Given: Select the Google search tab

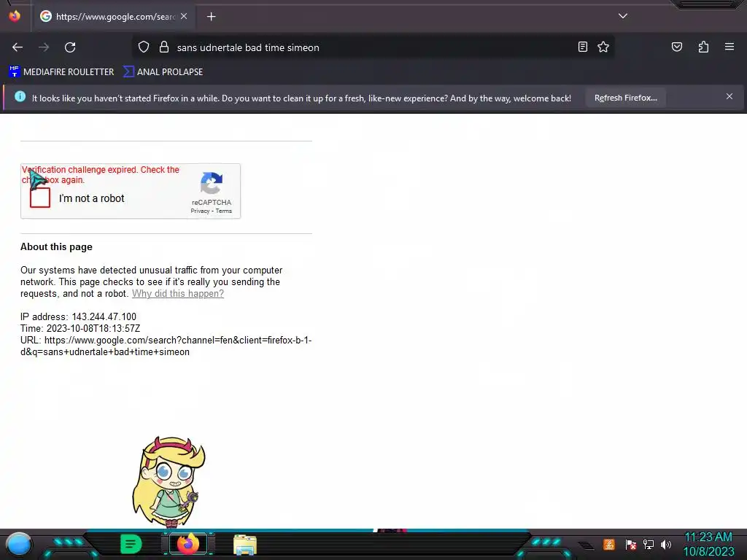Looking at the screenshot, I should pyautogui.click(x=113, y=17).
